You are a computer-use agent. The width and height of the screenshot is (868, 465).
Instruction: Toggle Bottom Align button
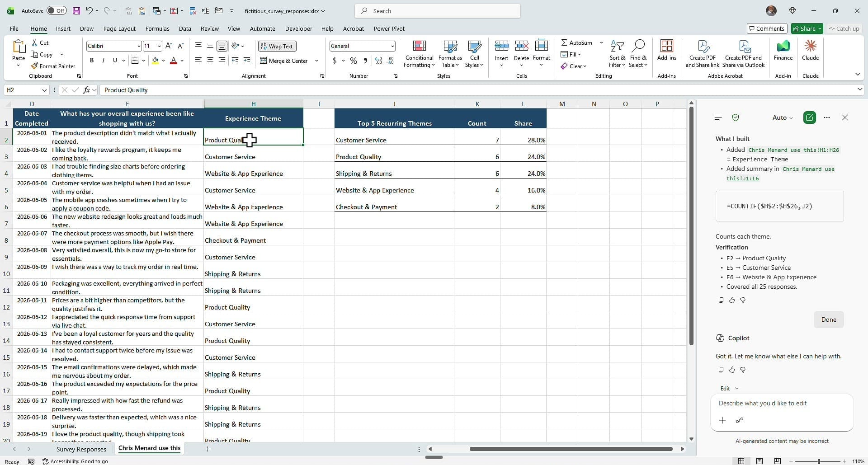coord(222,46)
